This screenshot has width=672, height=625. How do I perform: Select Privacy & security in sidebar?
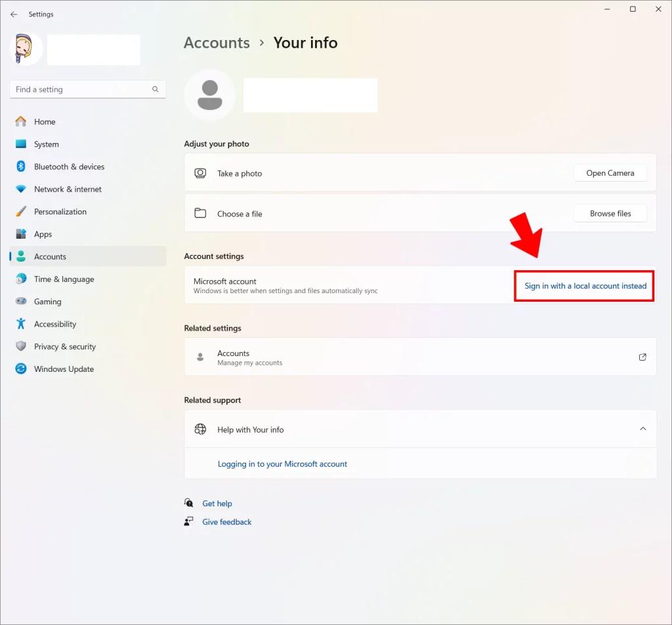[88, 346]
